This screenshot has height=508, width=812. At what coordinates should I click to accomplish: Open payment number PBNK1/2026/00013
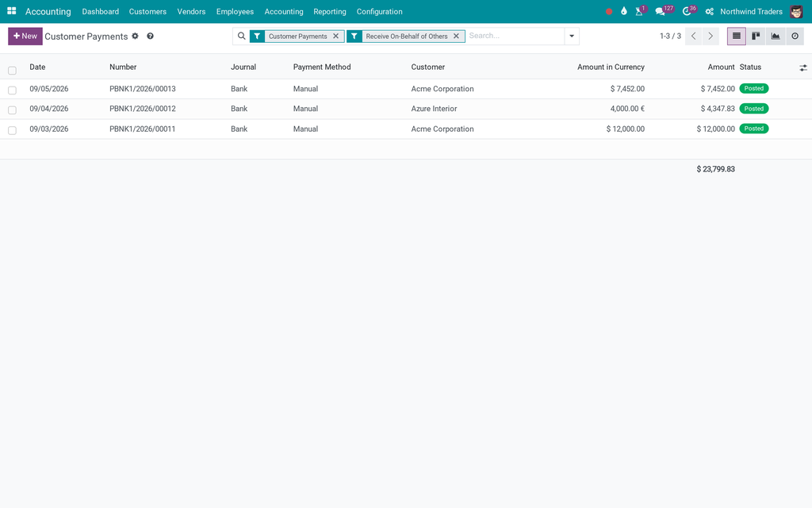[143, 89]
